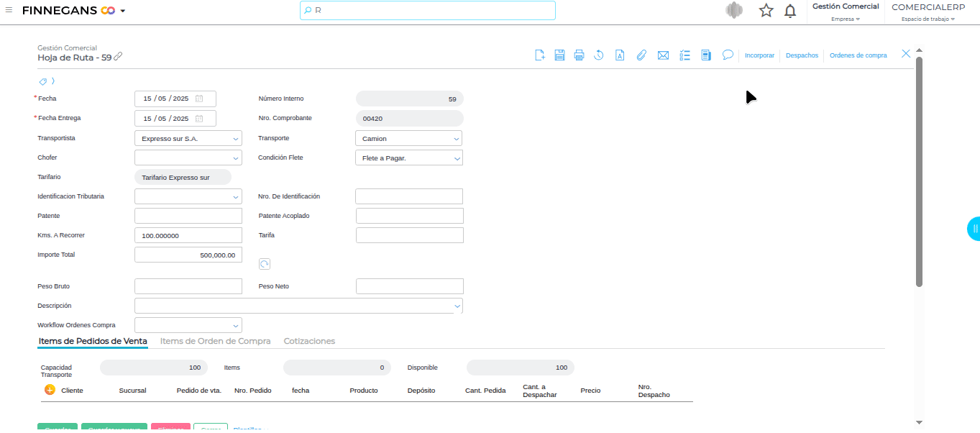
Task: Open the comments speech bubble icon
Action: click(728, 55)
